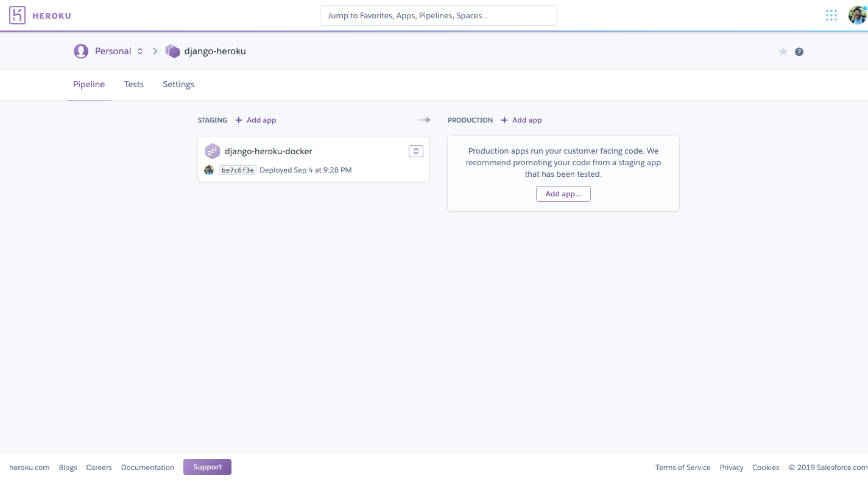Image resolution: width=868 pixels, height=481 pixels.
Task: Open the user avatar account menu
Action: pos(857,15)
